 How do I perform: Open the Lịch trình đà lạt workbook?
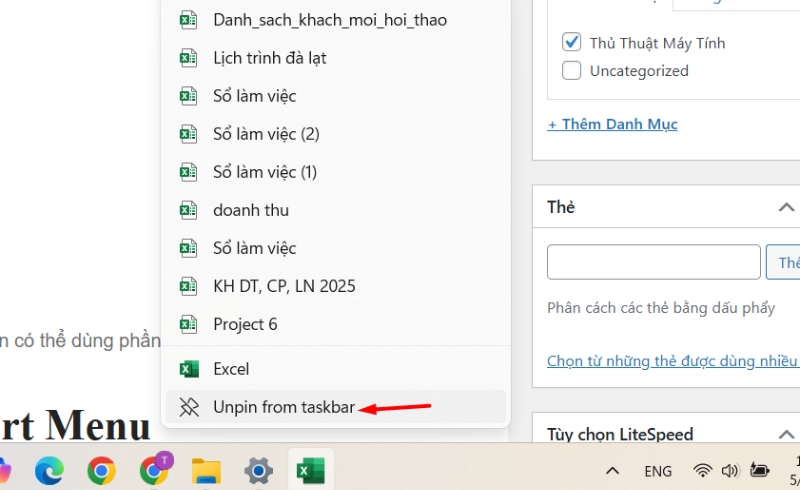click(x=270, y=58)
